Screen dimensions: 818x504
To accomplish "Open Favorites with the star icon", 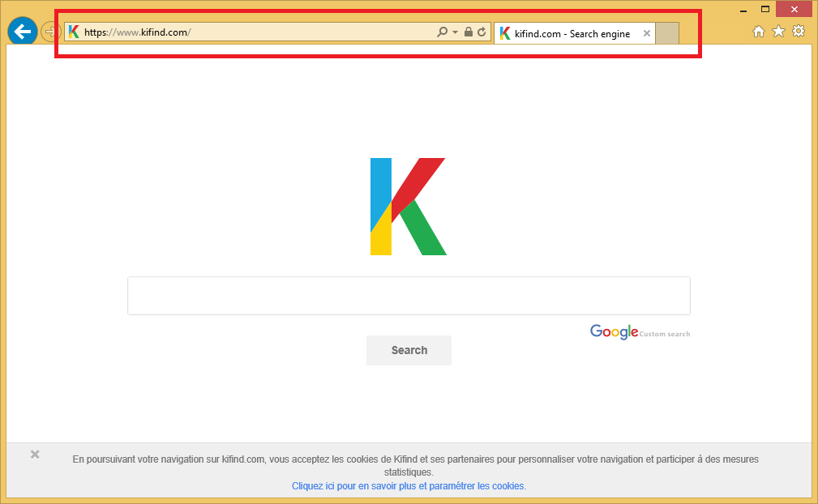I will (x=778, y=32).
